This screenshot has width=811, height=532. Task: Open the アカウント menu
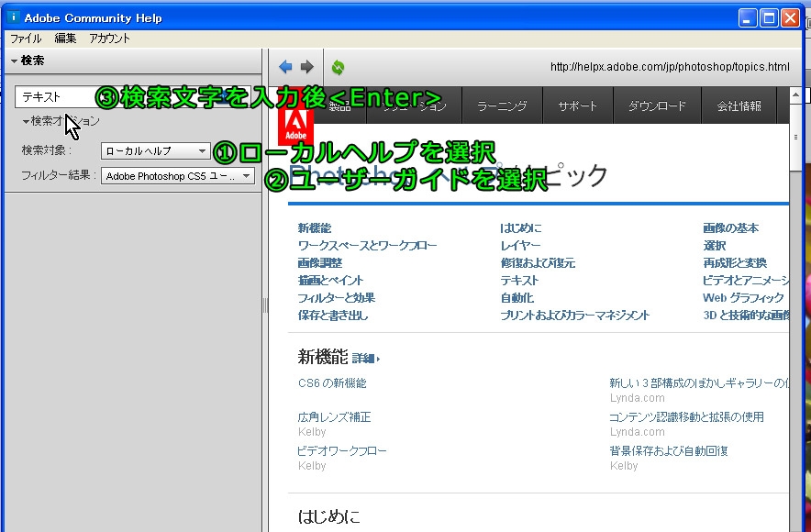tap(110, 39)
